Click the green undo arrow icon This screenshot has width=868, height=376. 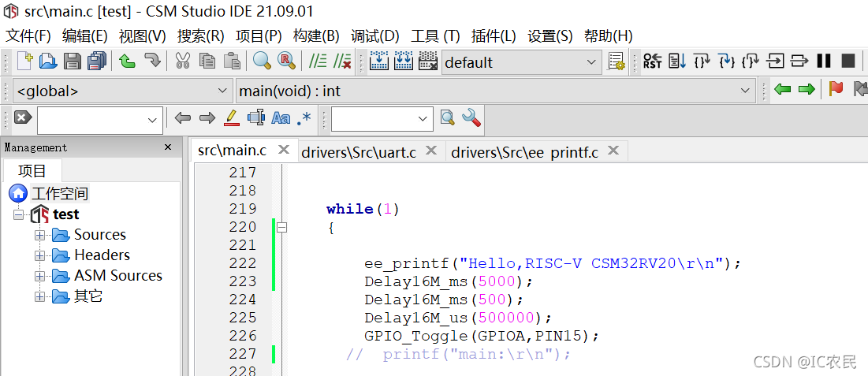[127, 61]
